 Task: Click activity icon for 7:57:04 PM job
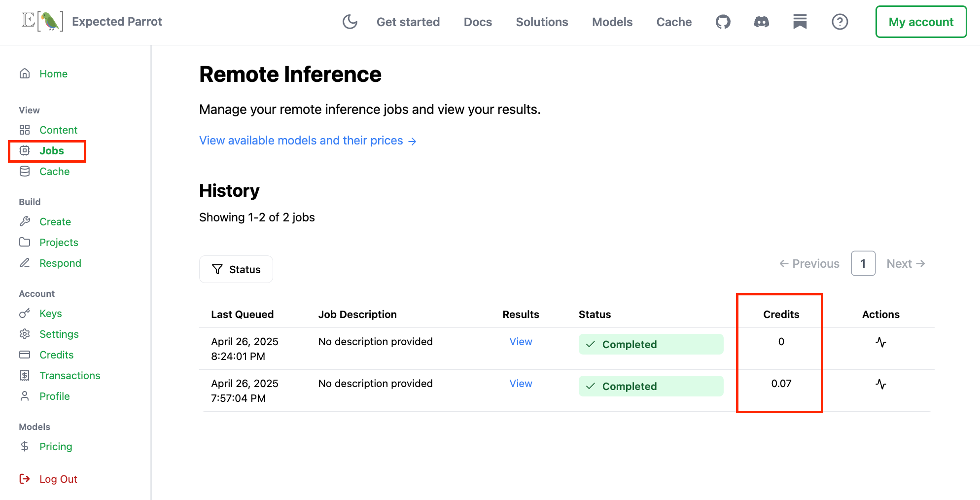point(880,384)
